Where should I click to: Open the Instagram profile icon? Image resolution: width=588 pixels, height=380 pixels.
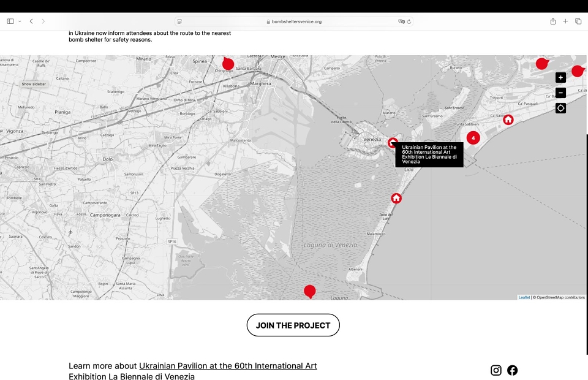coord(496,370)
